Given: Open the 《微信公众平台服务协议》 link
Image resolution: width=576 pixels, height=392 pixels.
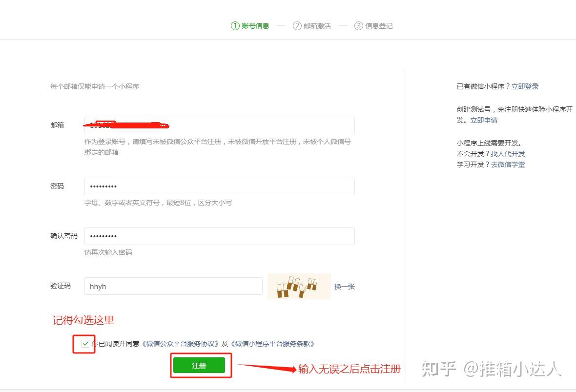Looking at the screenshot, I should click(180, 344).
